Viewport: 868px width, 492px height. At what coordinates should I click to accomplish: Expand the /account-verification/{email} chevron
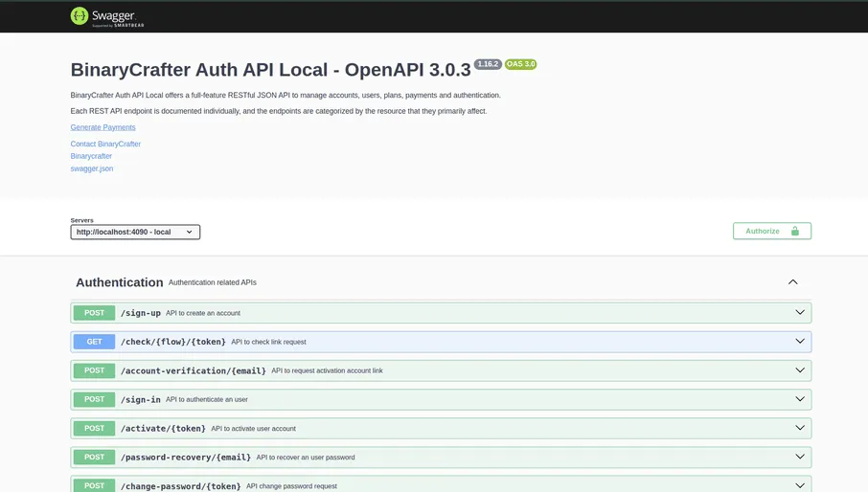tap(800, 369)
